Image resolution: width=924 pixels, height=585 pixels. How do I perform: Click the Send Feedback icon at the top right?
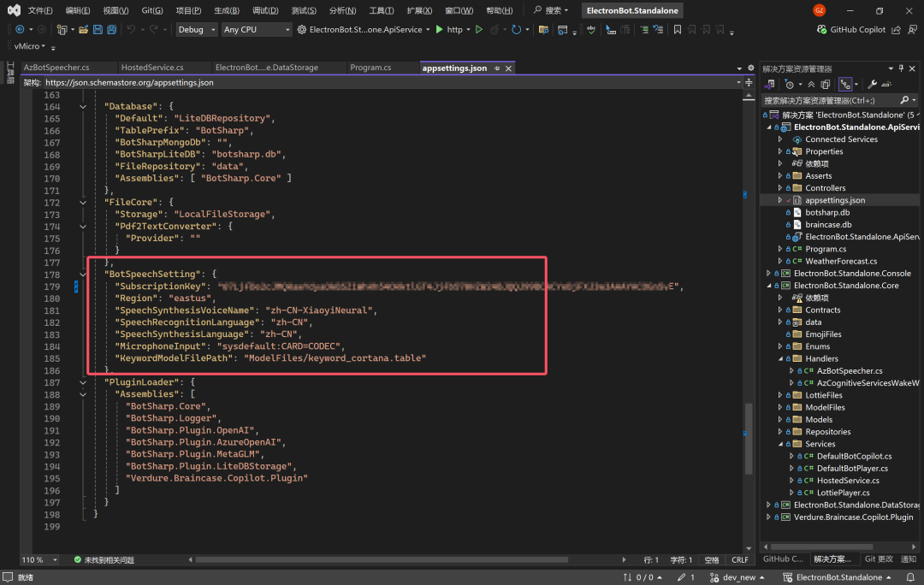click(912, 29)
